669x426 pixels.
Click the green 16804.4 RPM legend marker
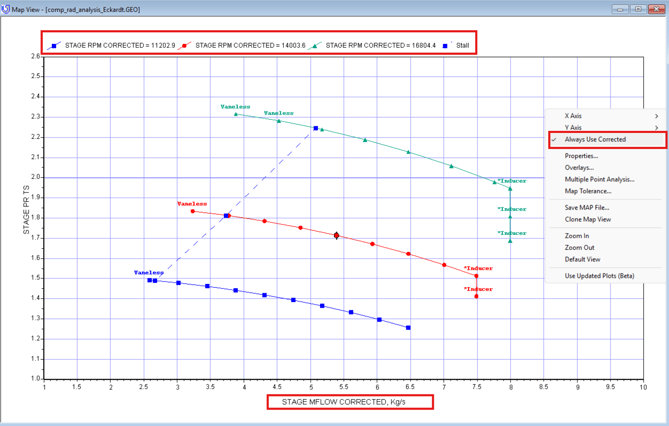click(317, 45)
